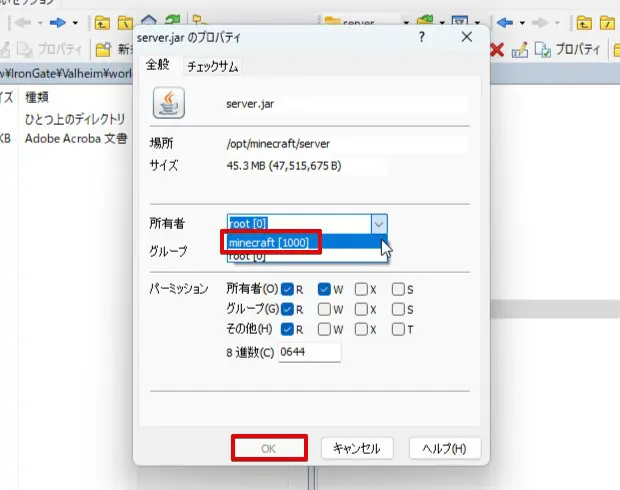Click the octal 0644 input field
Screen dimensions: 620x490
pyautogui.click(x=310, y=352)
